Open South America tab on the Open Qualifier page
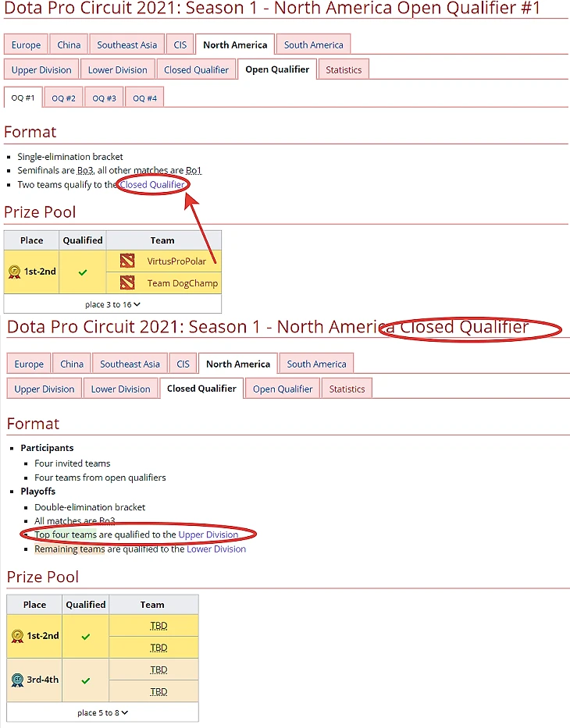Viewport: 570px width, 728px height. point(314,44)
